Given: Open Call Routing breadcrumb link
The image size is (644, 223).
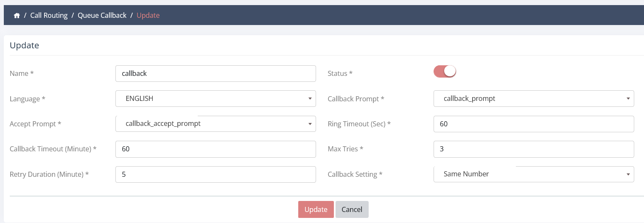Looking at the screenshot, I should tap(49, 15).
